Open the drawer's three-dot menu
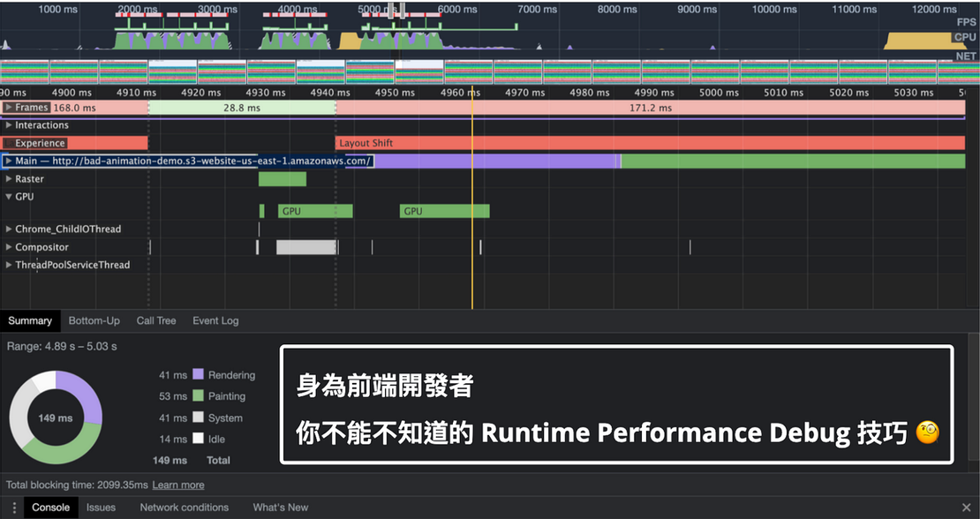 [14, 508]
